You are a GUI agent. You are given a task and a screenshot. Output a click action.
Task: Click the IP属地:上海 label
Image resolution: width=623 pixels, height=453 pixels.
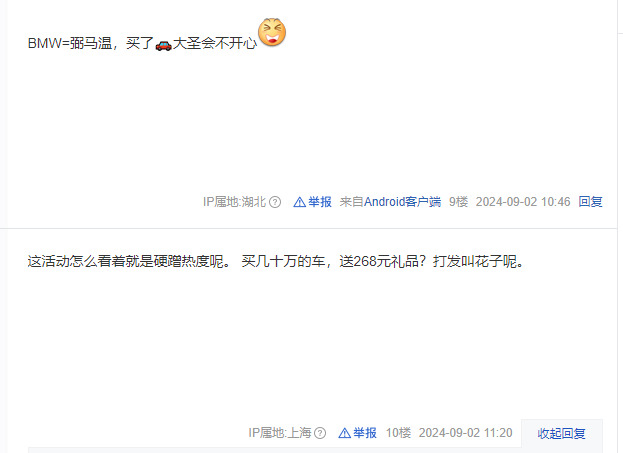pyautogui.click(x=280, y=433)
